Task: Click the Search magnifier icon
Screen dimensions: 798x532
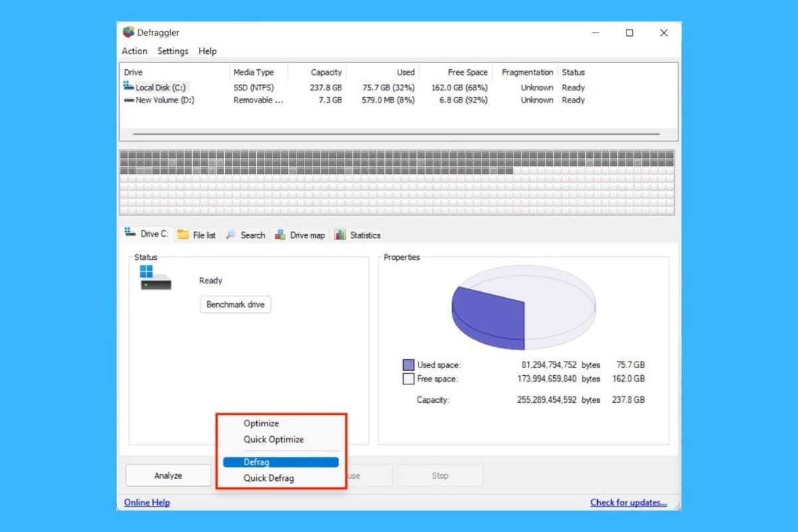Action: [229, 234]
